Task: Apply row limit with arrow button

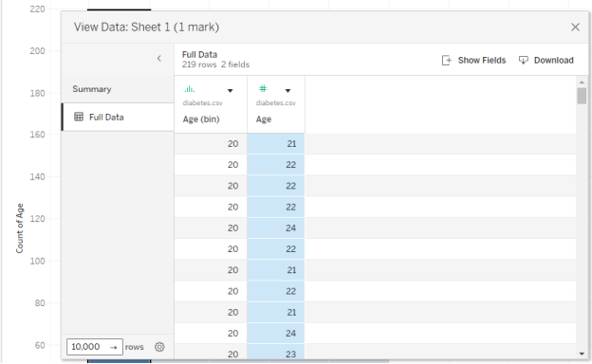Action: 114,347
